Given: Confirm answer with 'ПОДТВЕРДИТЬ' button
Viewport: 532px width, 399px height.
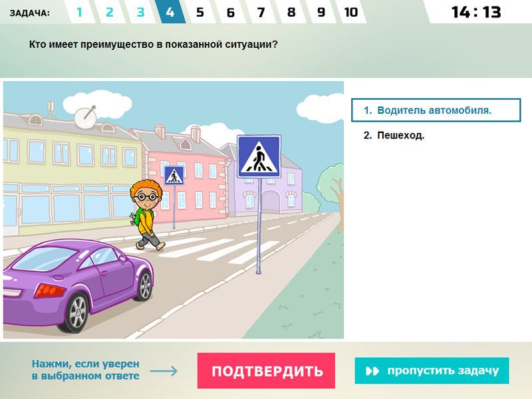Looking at the screenshot, I should pyautogui.click(x=267, y=370).
